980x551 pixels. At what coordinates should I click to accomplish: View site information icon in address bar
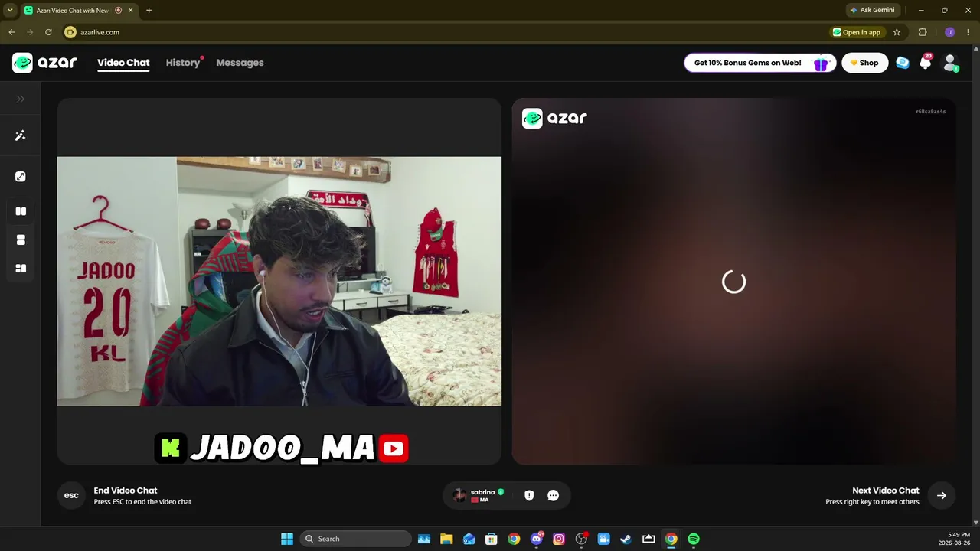(70, 32)
